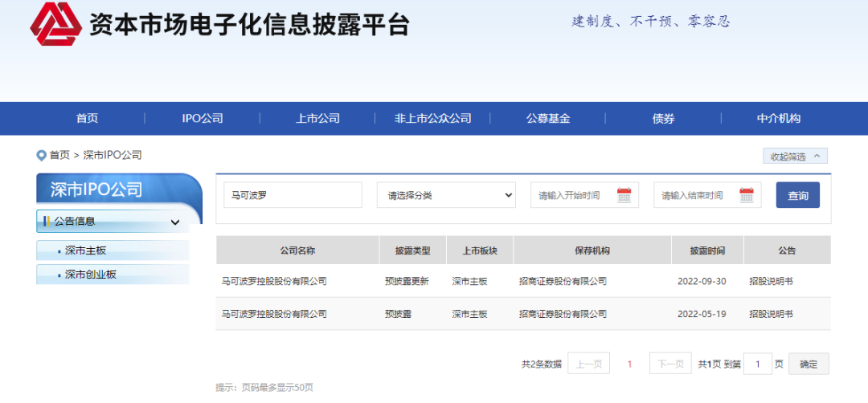
Task: Open 招股说明书 dated 2022-09-30
Action: (771, 282)
